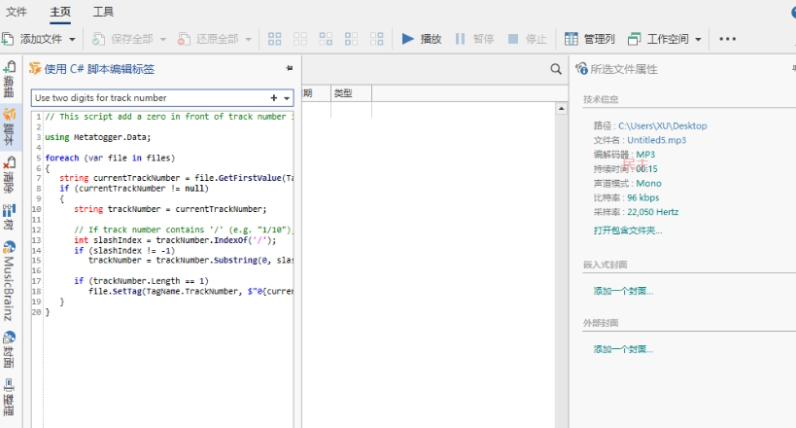Click the Mono channel mode value

649,183
